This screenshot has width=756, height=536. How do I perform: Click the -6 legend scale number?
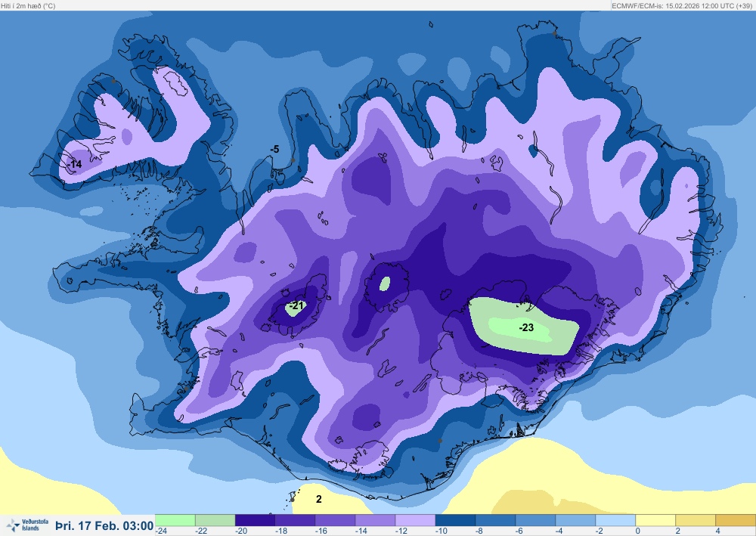point(520,531)
